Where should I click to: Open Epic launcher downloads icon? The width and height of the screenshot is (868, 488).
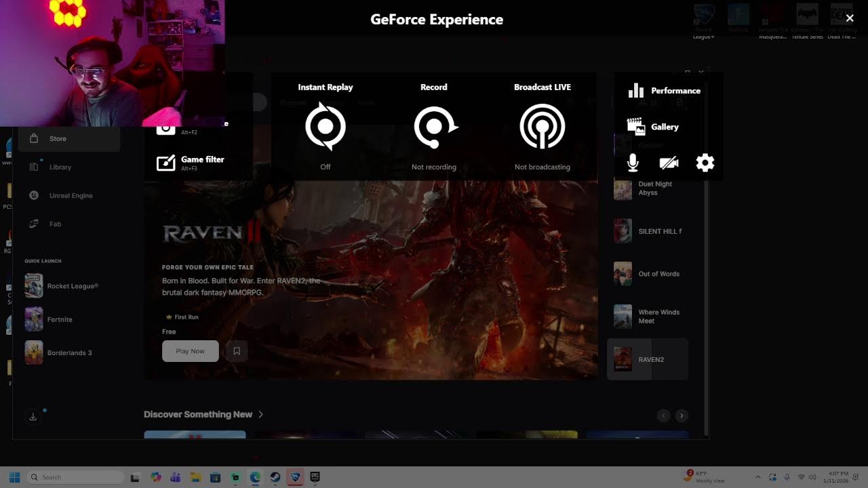coord(33,417)
